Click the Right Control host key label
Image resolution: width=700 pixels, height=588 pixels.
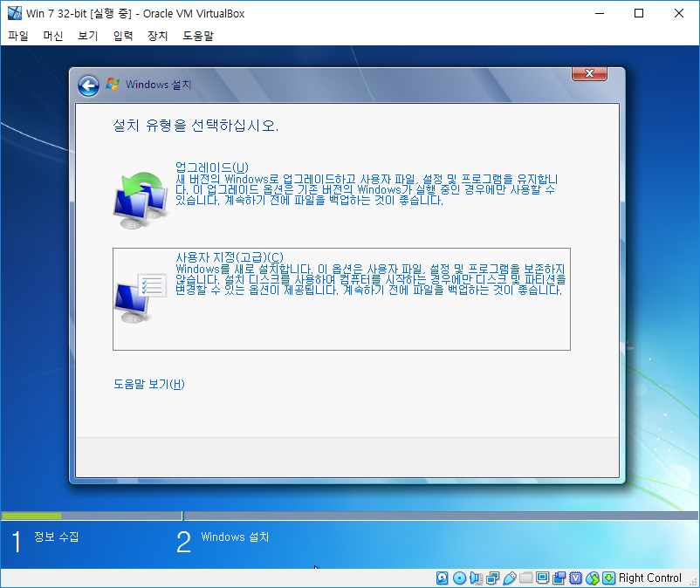[x=650, y=578]
